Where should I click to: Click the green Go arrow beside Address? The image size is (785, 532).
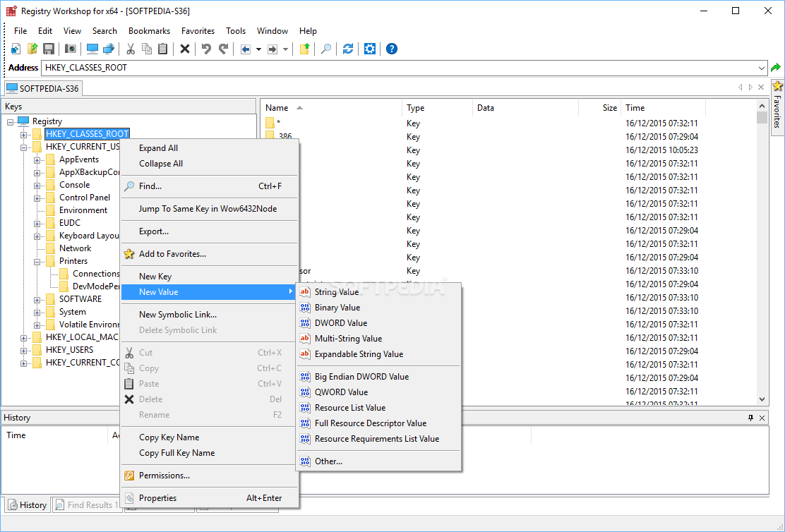point(776,68)
